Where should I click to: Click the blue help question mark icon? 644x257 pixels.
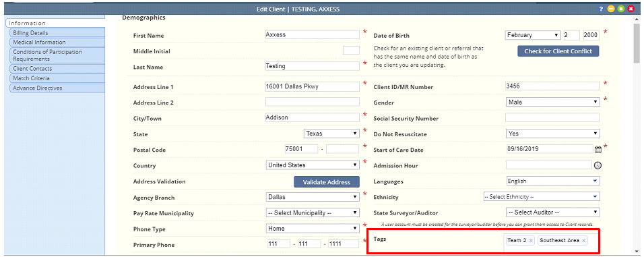pyautogui.click(x=601, y=9)
